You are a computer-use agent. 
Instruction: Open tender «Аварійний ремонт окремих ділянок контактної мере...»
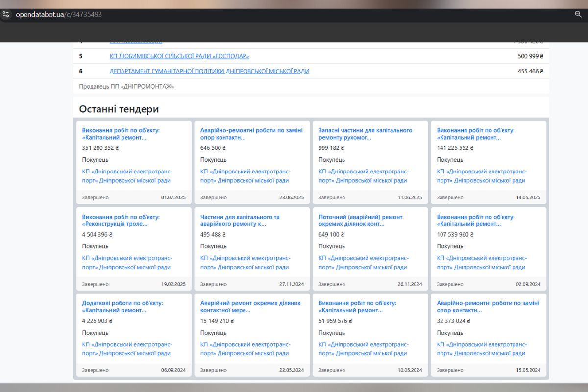pos(250,307)
